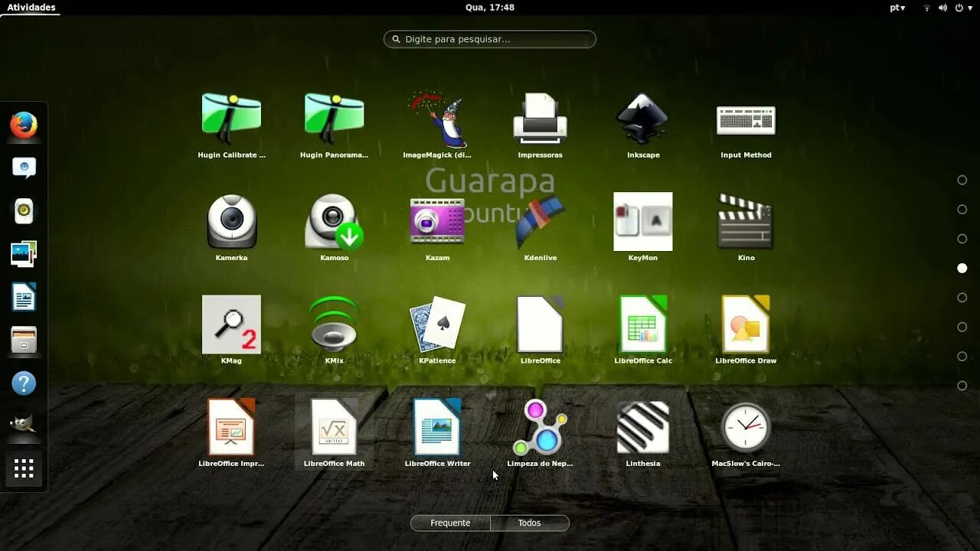Toggle Show Applications grid button

coord(24,468)
